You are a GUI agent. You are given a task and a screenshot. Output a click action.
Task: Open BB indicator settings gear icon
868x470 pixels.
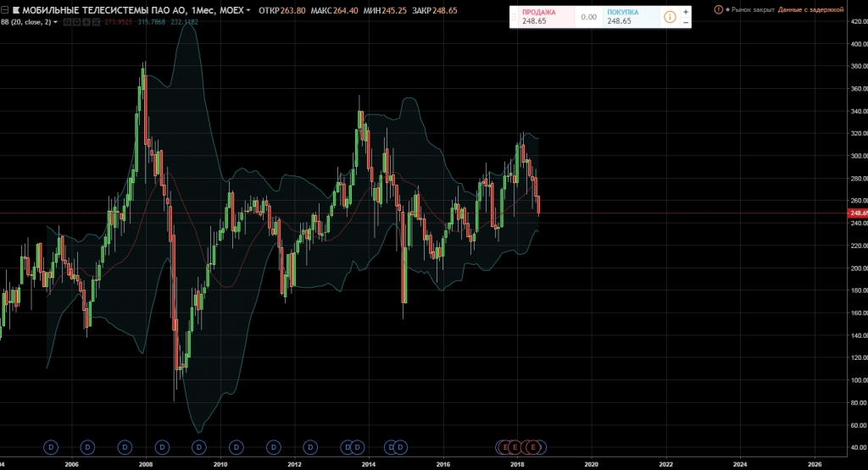pos(77,22)
